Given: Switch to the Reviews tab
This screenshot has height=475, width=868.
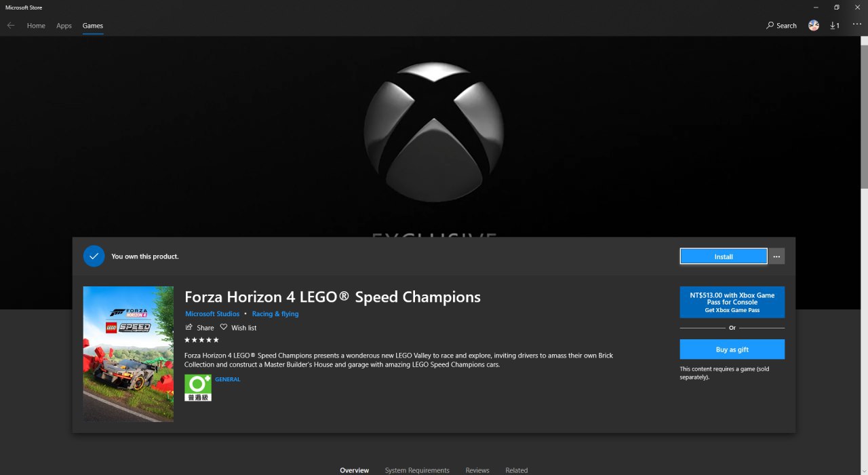Looking at the screenshot, I should (x=477, y=470).
